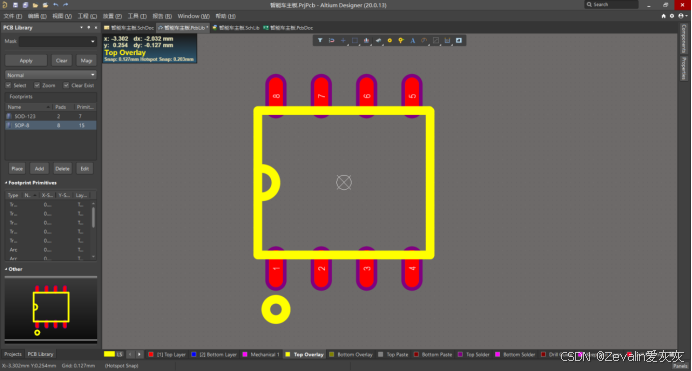Choose the rectangle selection tool
This screenshot has width=692, height=371.
355,40
